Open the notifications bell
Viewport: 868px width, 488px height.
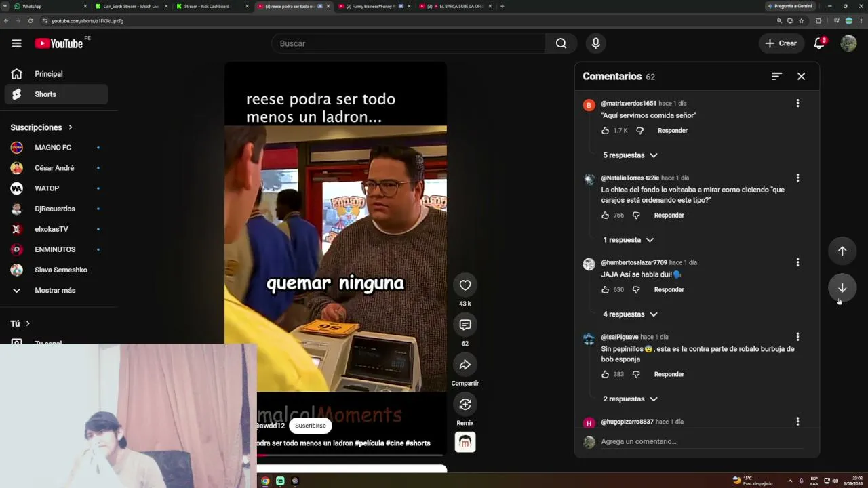[x=819, y=43]
